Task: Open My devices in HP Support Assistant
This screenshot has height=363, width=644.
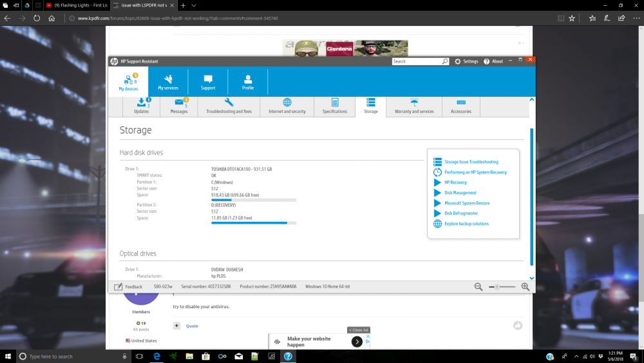Action: click(129, 81)
